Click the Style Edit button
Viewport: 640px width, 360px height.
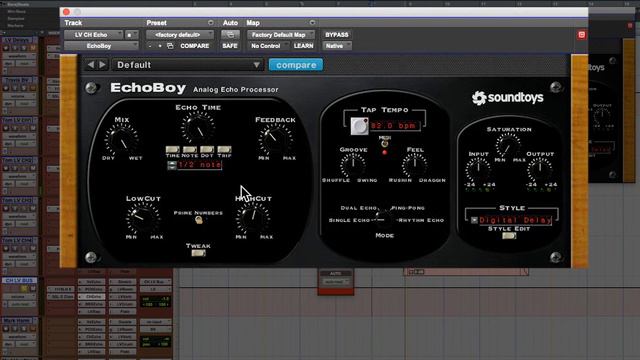509,236
